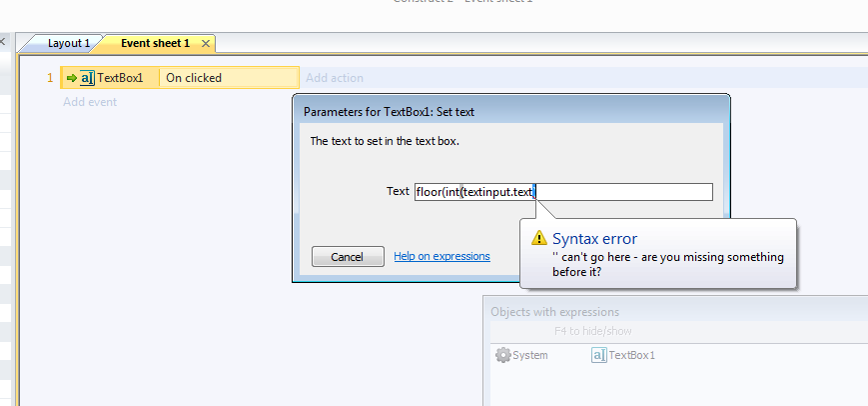Click Add action next to the event
The width and height of the screenshot is (868, 406).
pos(335,78)
